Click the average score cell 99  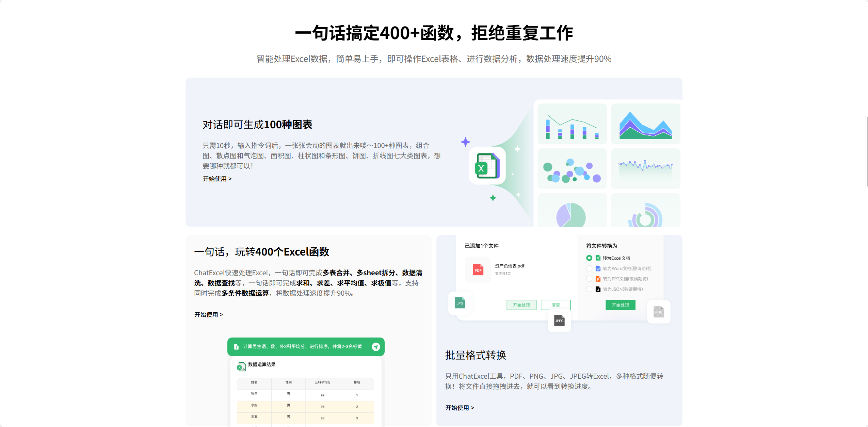click(323, 395)
